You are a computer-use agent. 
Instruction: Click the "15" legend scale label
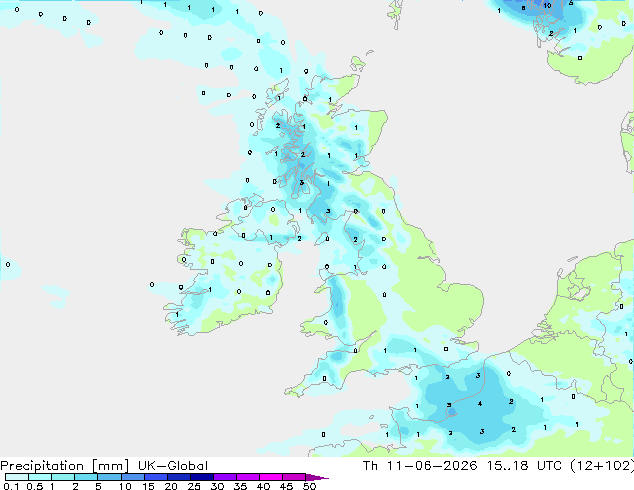coord(148,486)
